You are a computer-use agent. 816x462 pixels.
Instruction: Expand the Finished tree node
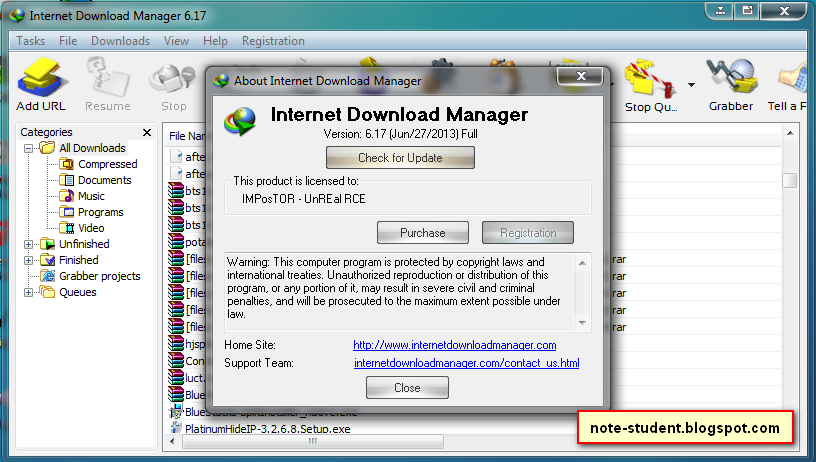point(29,260)
